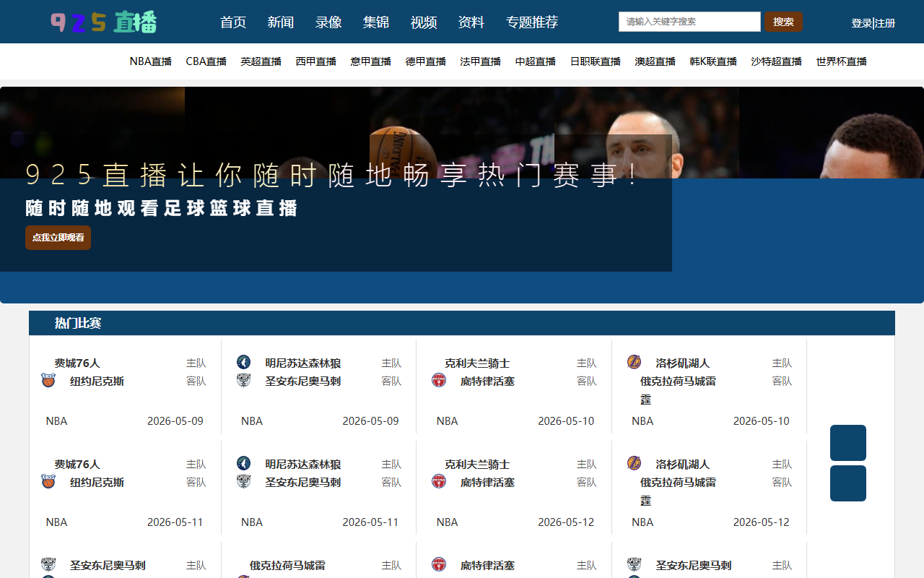
Task: Click Pistons logo beside home team 底特律活塞
Action: point(439,564)
